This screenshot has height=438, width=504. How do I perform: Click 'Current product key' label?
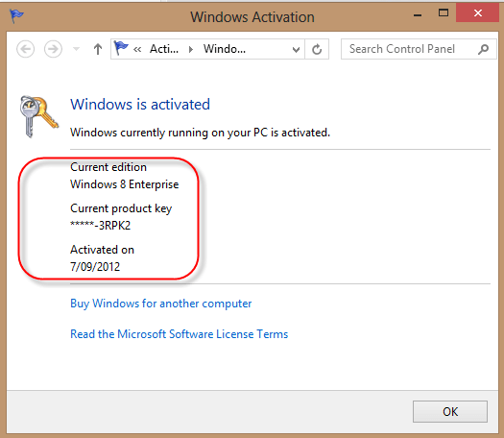(x=121, y=208)
